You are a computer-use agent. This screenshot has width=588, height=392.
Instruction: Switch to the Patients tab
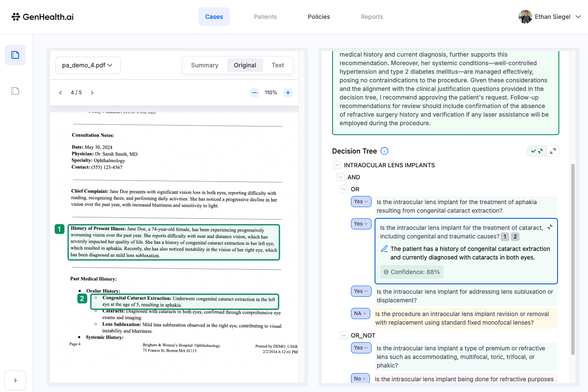265,17
